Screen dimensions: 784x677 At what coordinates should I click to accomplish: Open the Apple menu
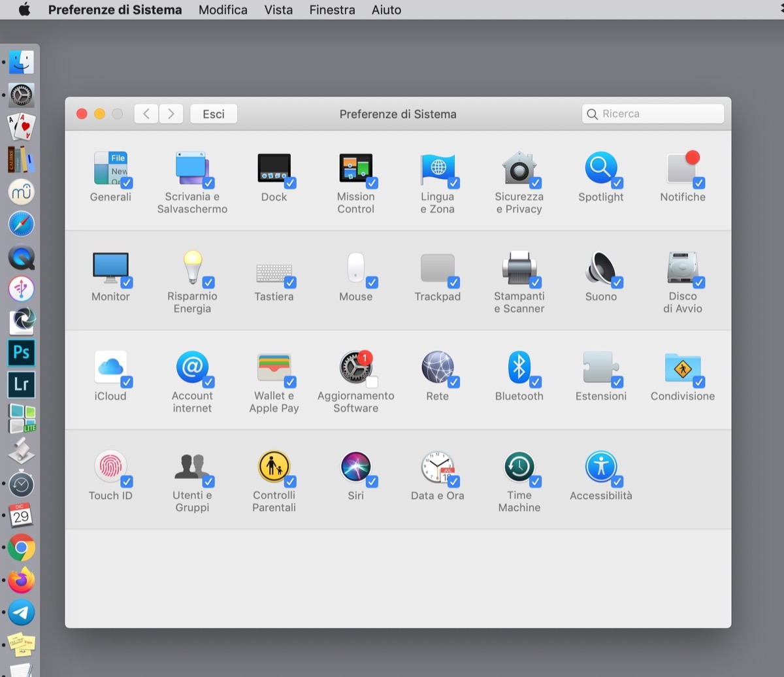[24, 10]
